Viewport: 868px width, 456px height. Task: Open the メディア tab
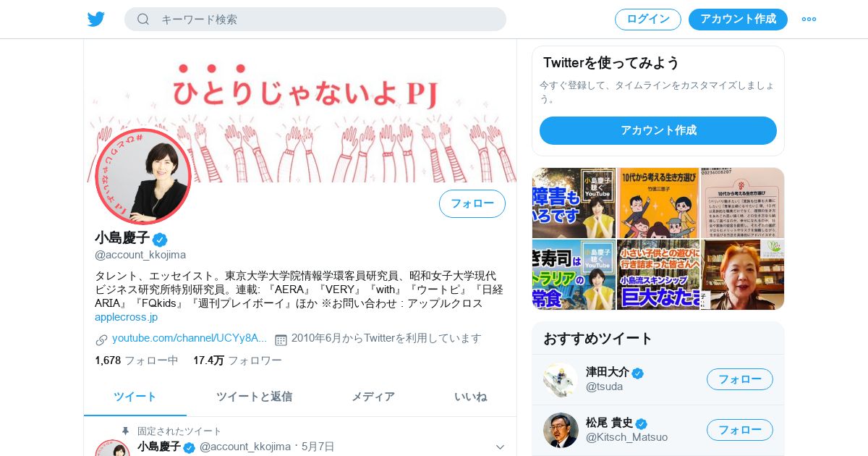point(373,397)
